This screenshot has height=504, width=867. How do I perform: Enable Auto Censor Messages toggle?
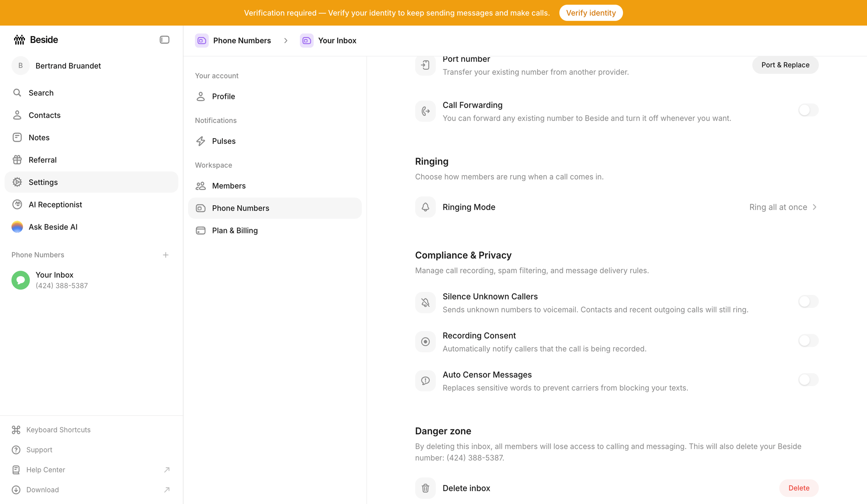(x=808, y=380)
